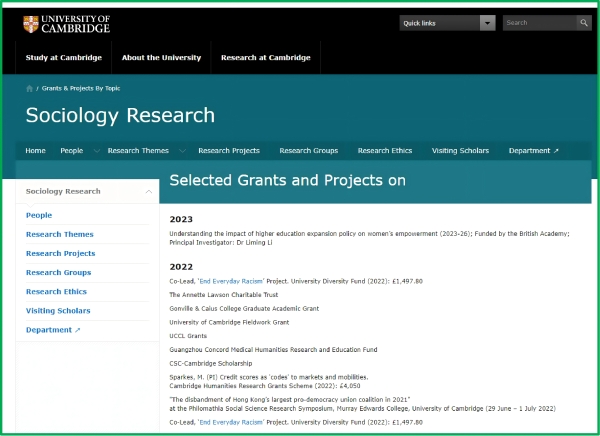Click the University of Cambridge crest logo
Image resolution: width=600 pixels, height=436 pixels.
click(31, 24)
